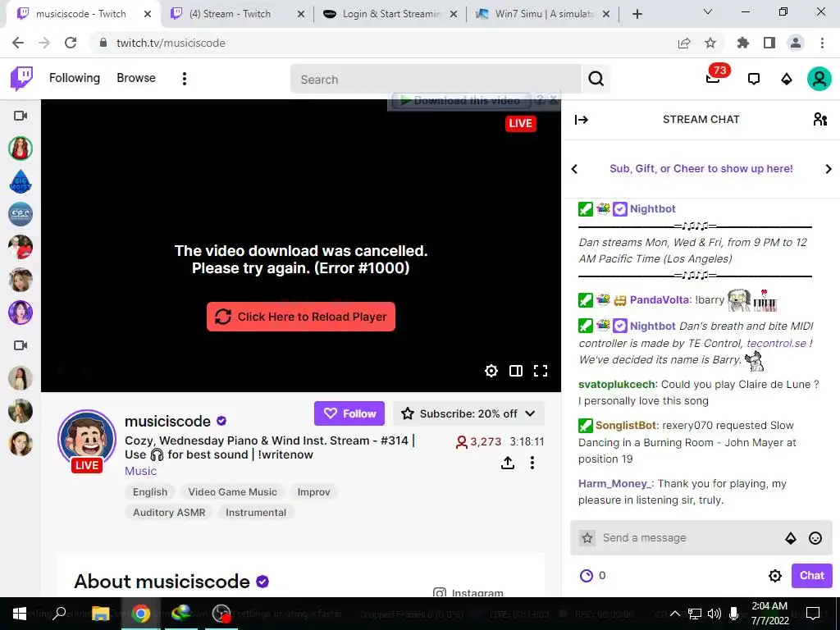Collapse the stream chat panel arrow
This screenshot has width=840, height=630.
(x=582, y=120)
